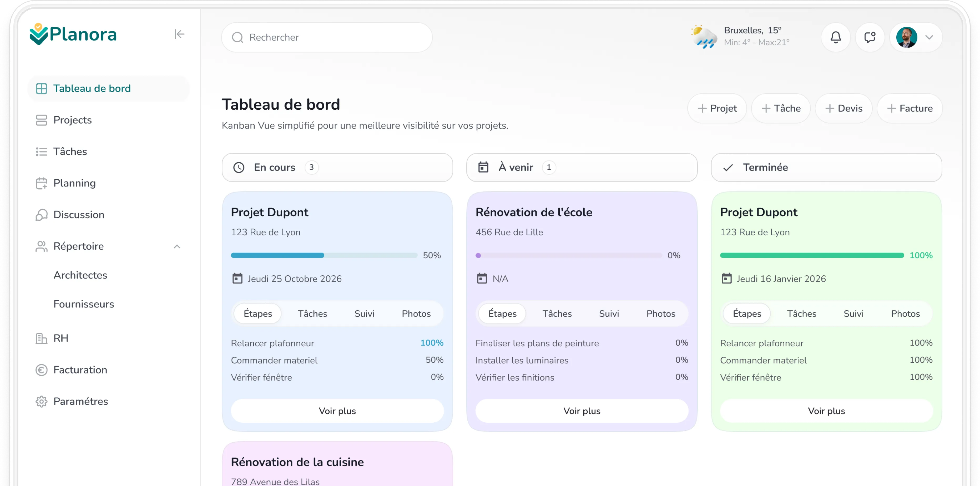Screen dimensions: 980x486
Task: Click the weather widget icon
Action: pyautogui.click(x=704, y=37)
